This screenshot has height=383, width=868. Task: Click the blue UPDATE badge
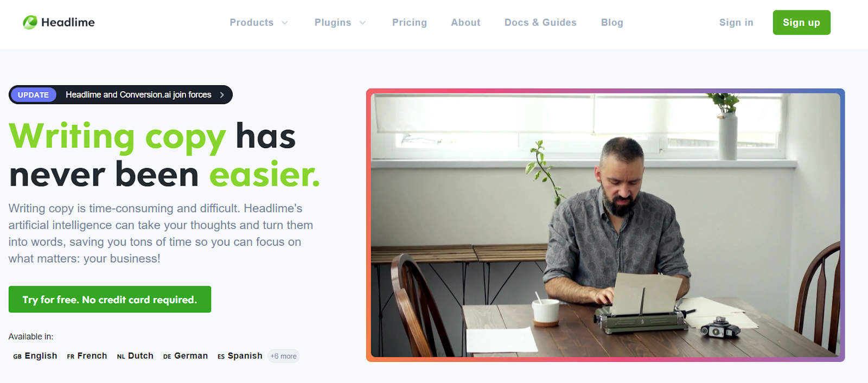pos(33,95)
